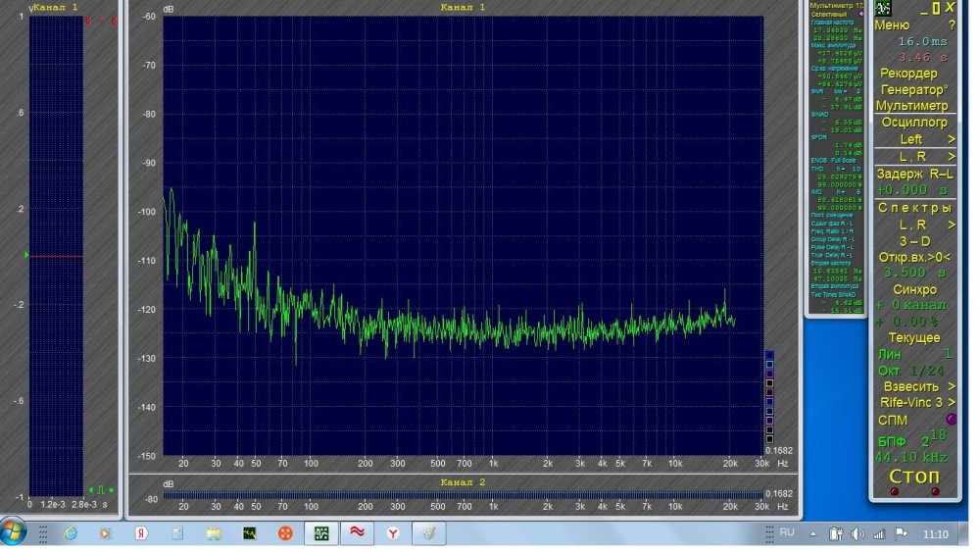
Task: Expand the oscilloscope Left channel selector
Action: click(x=913, y=139)
